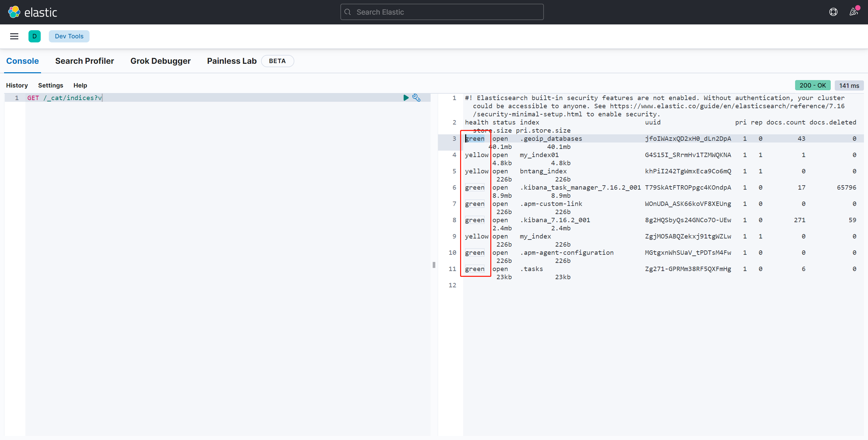The width and height of the screenshot is (868, 440).
Task: Switch to the Painless Lab tab
Action: [232, 61]
